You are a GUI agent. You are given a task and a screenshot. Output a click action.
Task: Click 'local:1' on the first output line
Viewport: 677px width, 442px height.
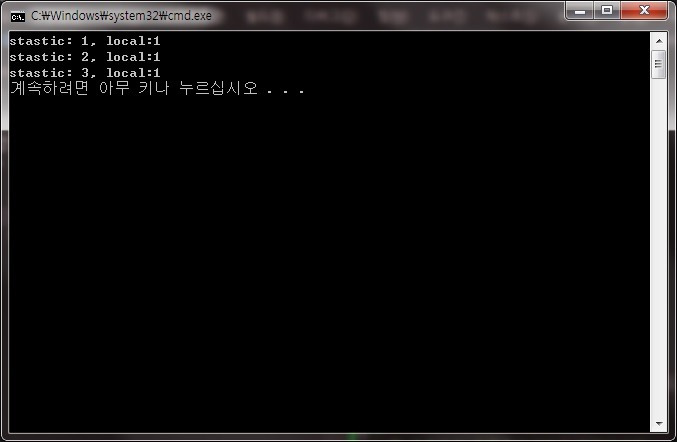[133, 41]
